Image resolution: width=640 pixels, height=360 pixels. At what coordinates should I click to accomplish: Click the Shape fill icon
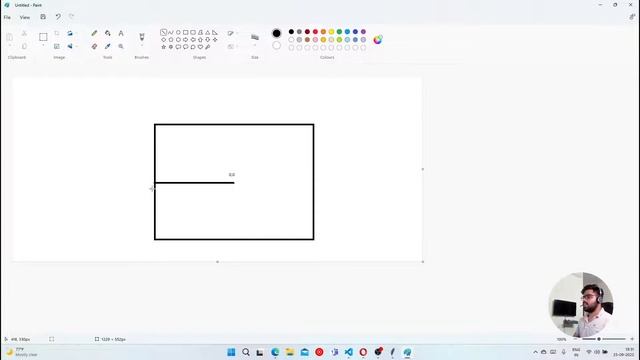click(231, 47)
